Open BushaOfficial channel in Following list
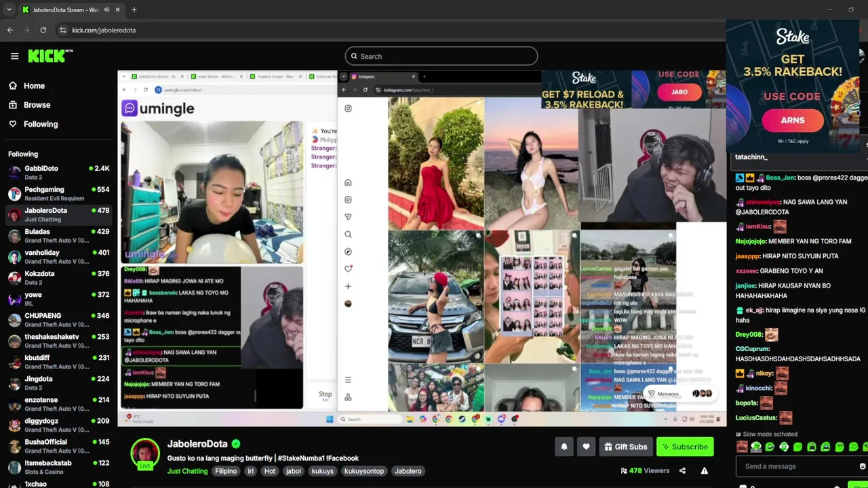The image size is (868, 488). point(58,446)
